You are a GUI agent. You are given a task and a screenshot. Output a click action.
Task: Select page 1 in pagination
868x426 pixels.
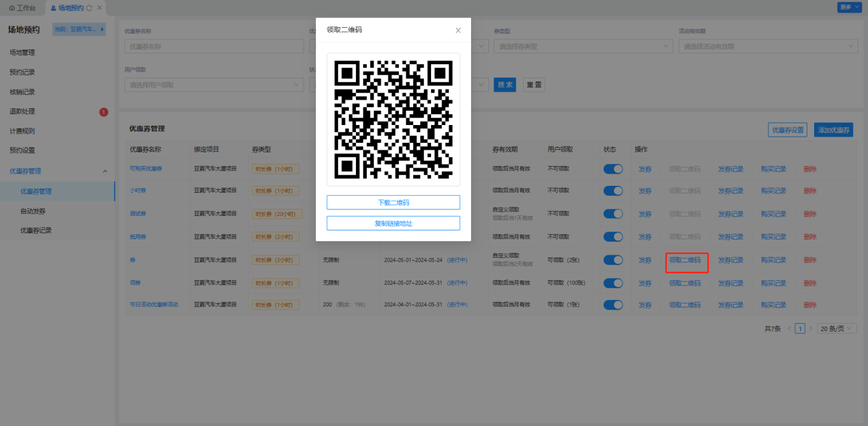click(x=800, y=328)
